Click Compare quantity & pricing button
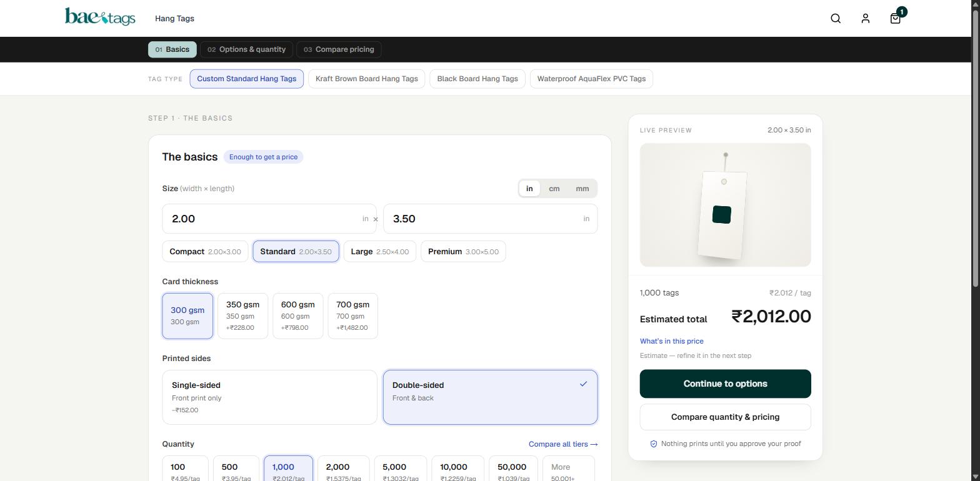The width and height of the screenshot is (980, 481). pyautogui.click(x=726, y=417)
